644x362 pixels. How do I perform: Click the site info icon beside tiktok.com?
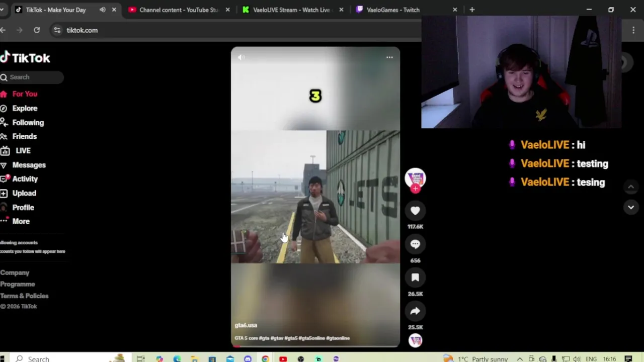point(57,30)
